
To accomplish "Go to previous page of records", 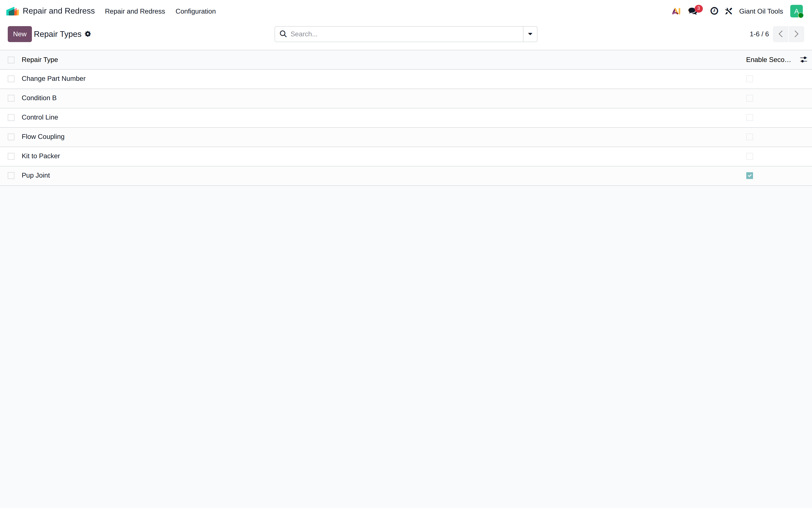I will tap(780, 34).
